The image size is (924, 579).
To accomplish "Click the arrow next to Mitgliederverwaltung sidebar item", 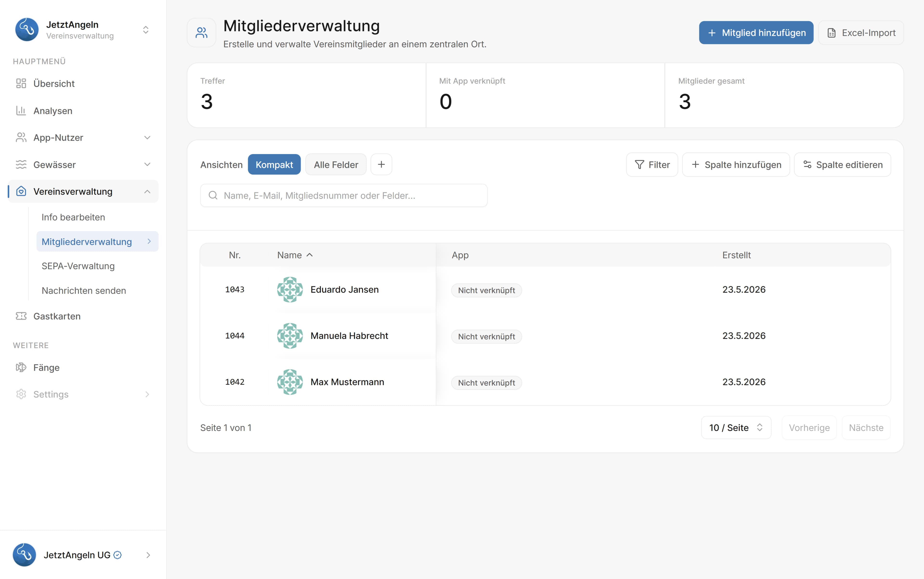I will coord(149,241).
